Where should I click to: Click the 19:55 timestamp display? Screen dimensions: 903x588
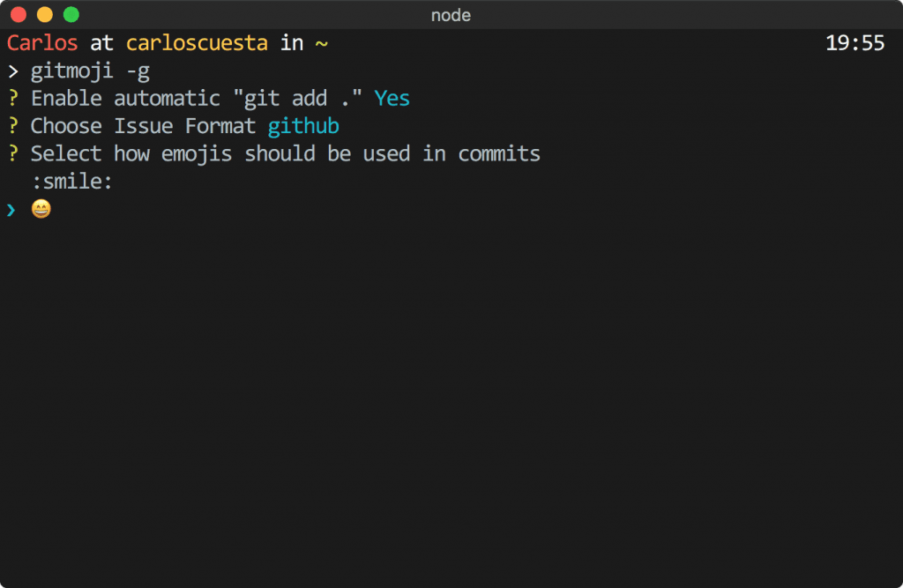tap(854, 42)
